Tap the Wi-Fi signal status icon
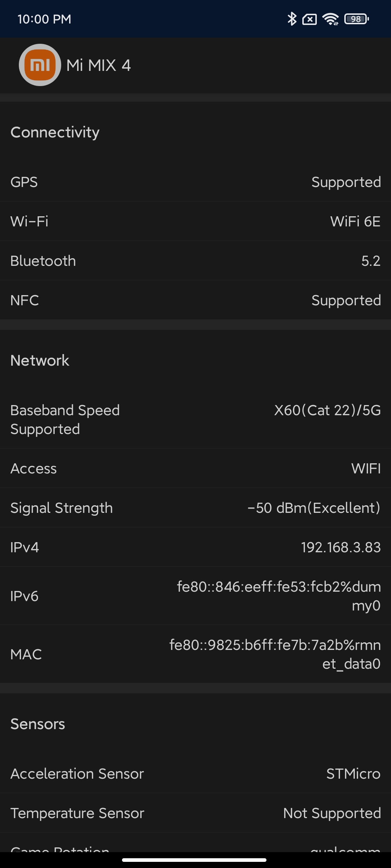Screen dimensions: 391x868 point(331,19)
